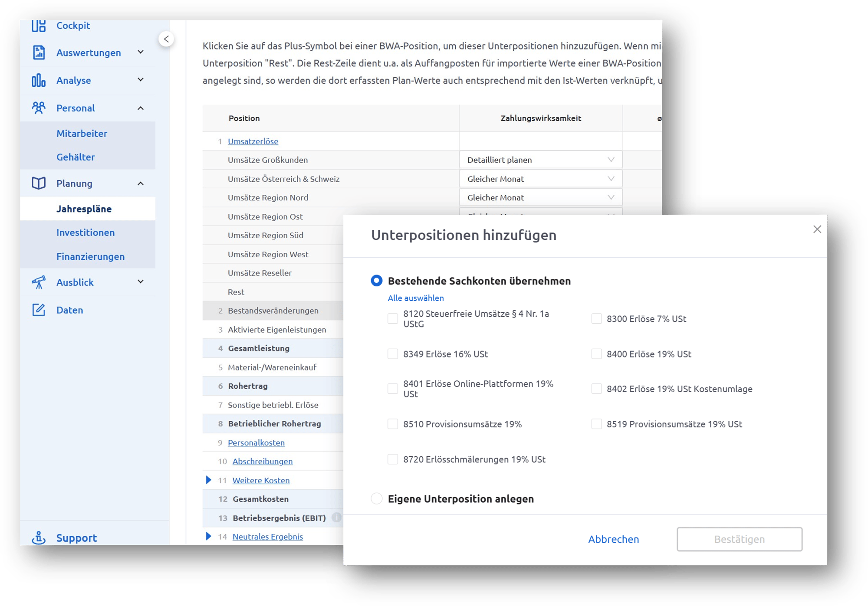
Task: Check 8519 Provisionsumsätze 19% USt checkbox
Action: [597, 424]
